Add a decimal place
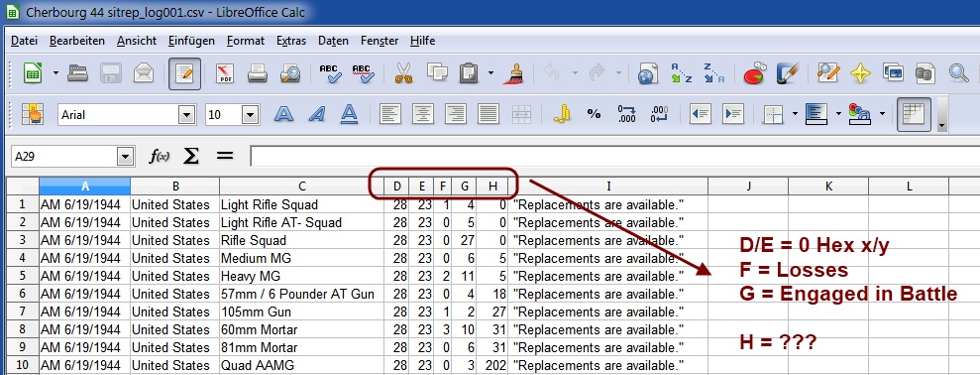The width and height of the screenshot is (980, 375). pyautogui.click(x=626, y=114)
